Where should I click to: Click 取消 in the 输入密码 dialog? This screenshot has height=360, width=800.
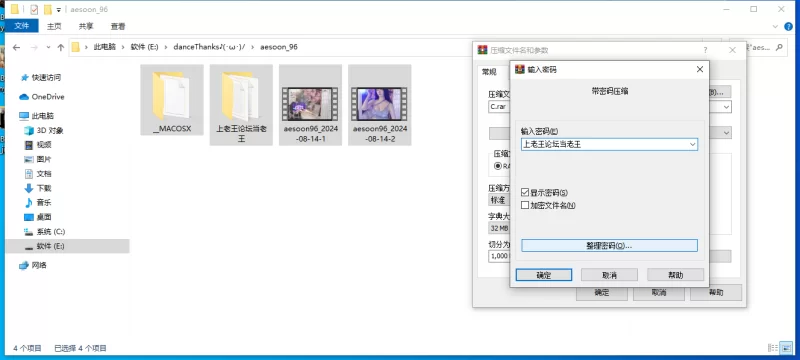coord(609,275)
